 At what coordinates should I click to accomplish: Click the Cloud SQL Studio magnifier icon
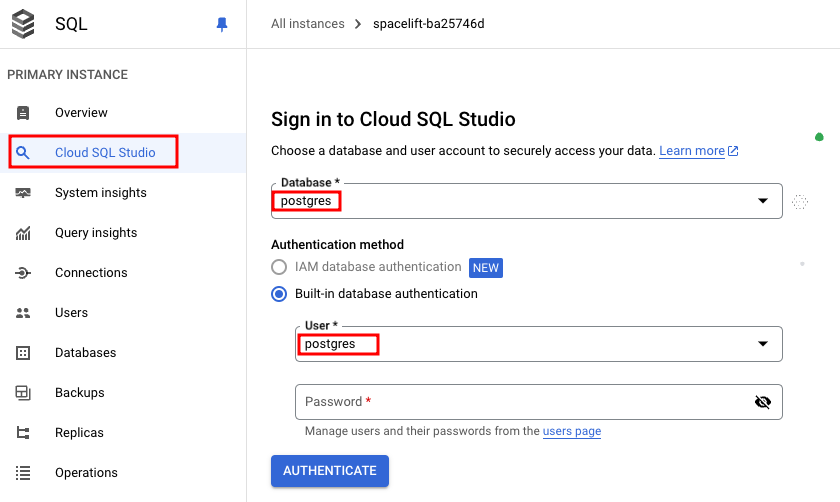tap(23, 153)
